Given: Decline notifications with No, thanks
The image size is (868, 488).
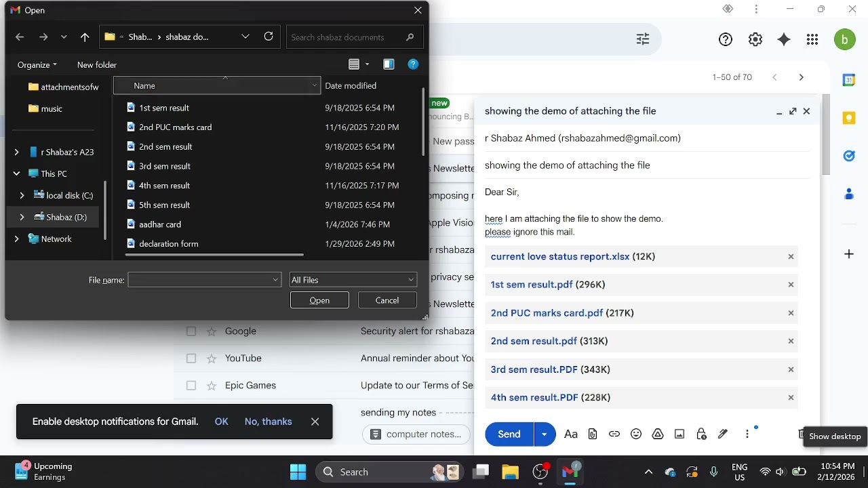Looking at the screenshot, I should (269, 422).
